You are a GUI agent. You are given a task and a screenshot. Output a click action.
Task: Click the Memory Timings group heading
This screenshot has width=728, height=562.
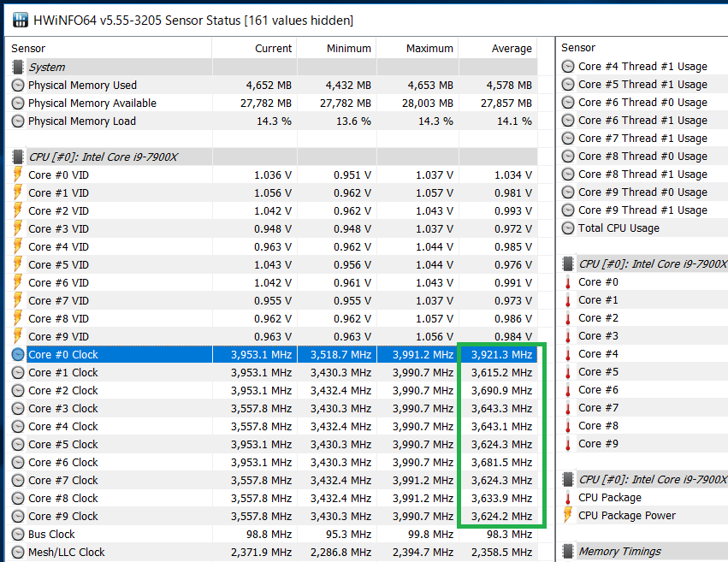coord(619,552)
